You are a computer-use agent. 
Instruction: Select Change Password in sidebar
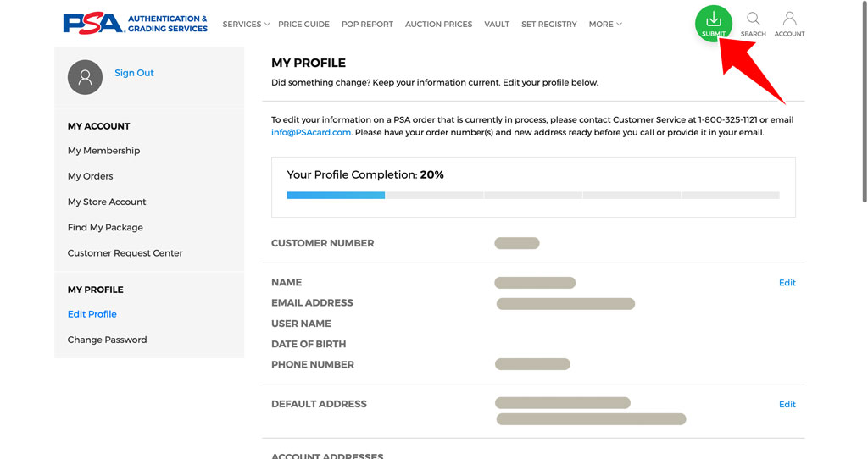pyautogui.click(x=108, y=340)
